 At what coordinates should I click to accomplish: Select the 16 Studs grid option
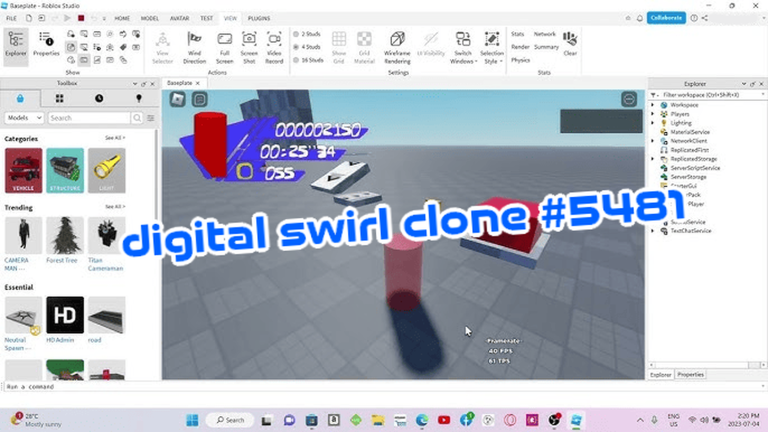308,60
